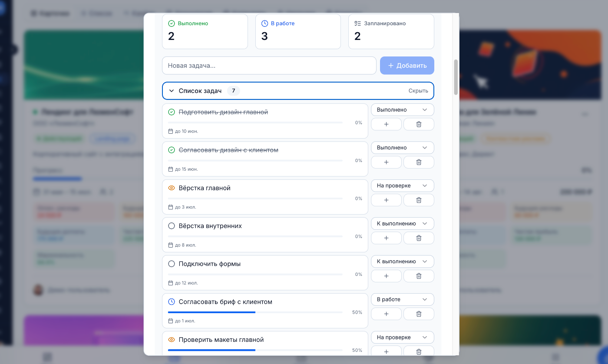The image size is (608, 364).
Task: Click trash icon for Подготовить дизайн главной
Action: [419, 124]
